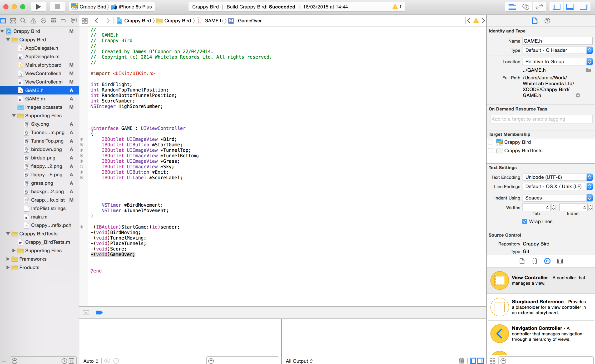595x364 pixels.
Task: Add a new file with plus button
Action: [4, 361]
